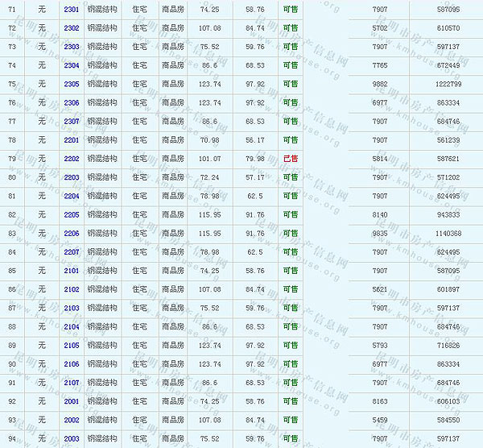This screenshot has width=483, height=448.
Task: Select room 2204 link
Action: tap(71, 196)
